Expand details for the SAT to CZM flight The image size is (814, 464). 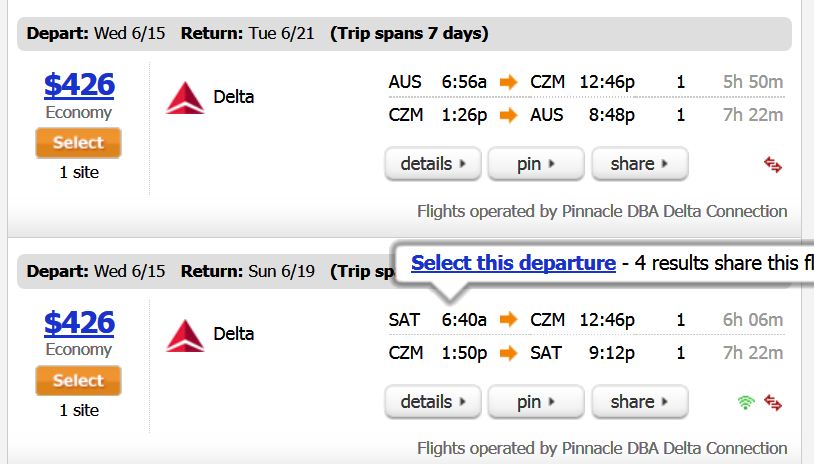tap(433, 402)
